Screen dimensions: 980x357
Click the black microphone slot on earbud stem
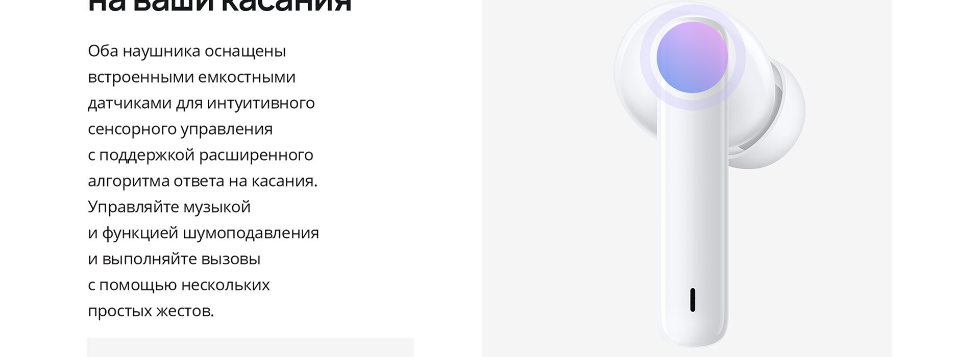point(693,300)
